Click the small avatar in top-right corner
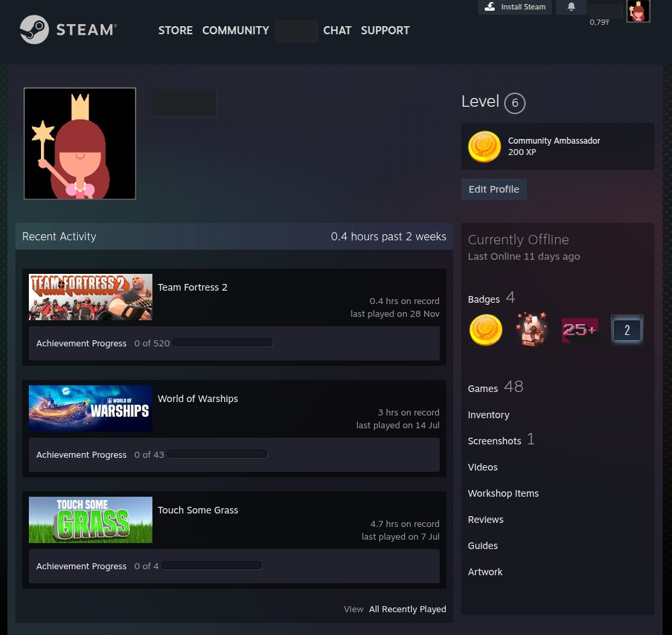Viewport: 672px width, 635px height. (638, 11)
